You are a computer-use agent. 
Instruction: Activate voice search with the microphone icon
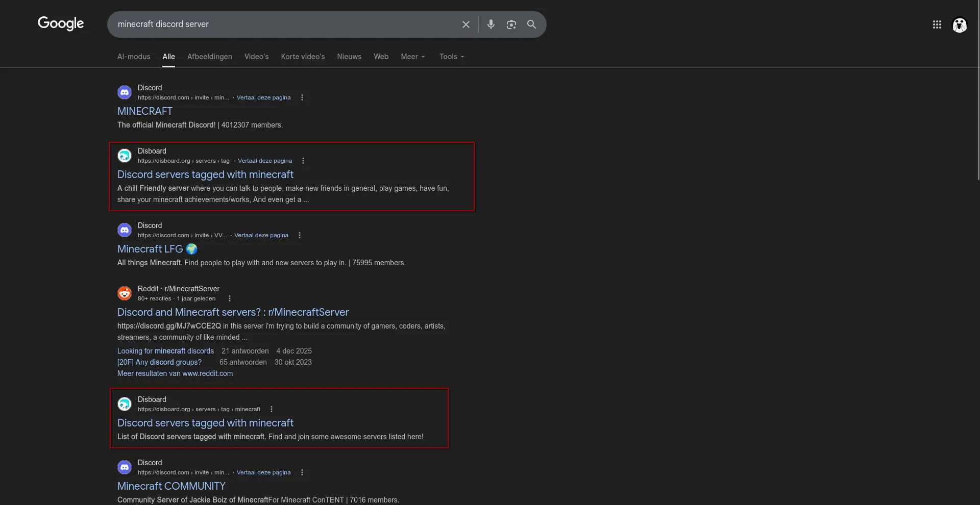pyautogui.click(x=491, y=24)
